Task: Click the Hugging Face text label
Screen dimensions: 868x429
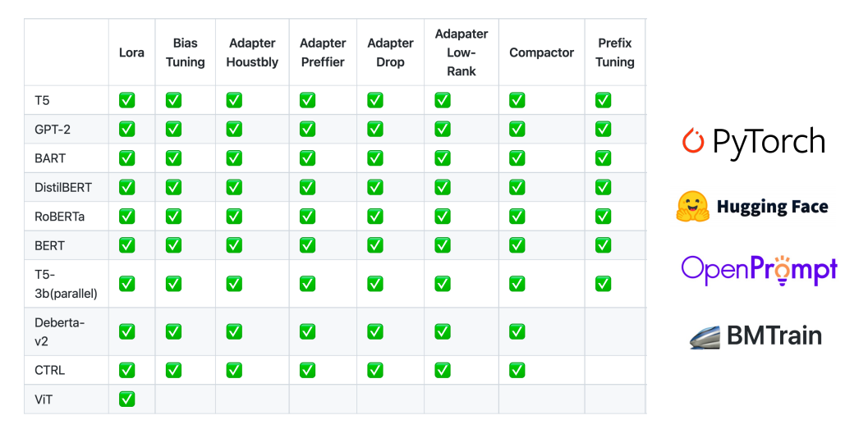Action: (x=772, y=207)
